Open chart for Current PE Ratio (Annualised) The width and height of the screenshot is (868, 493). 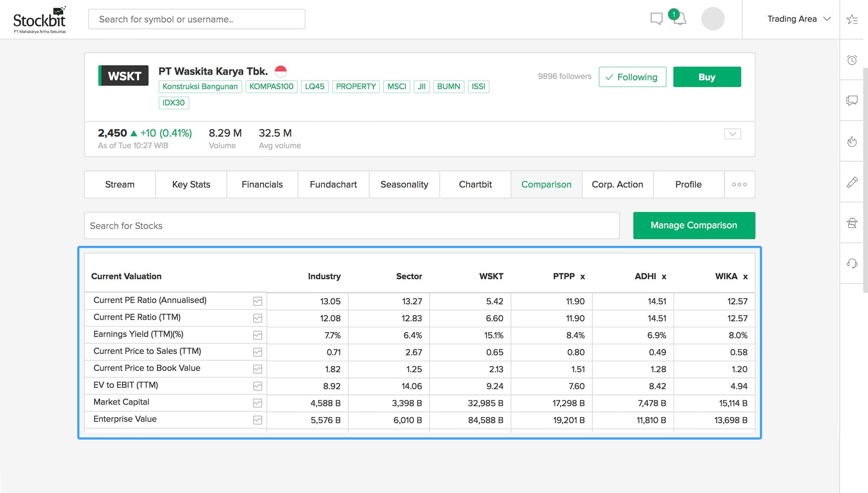257,301
